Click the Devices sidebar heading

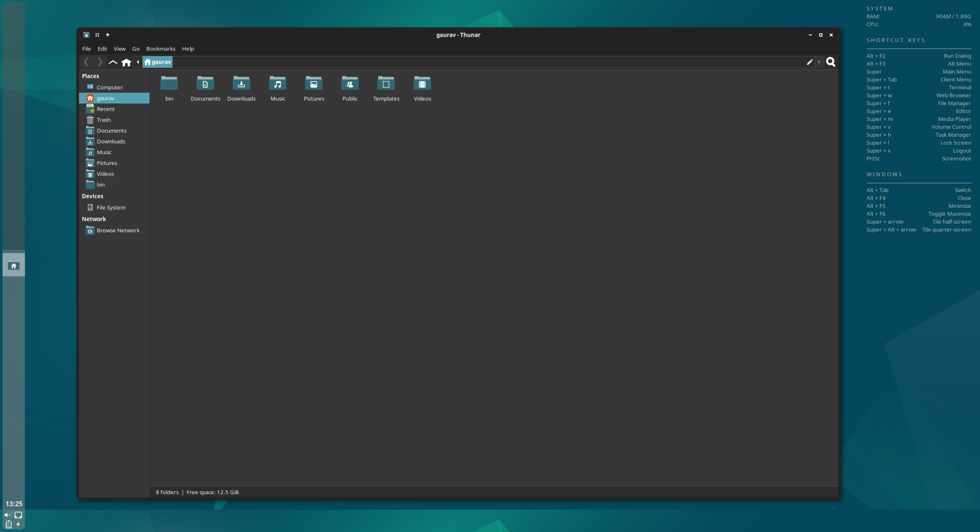click(x=92, y=196)
